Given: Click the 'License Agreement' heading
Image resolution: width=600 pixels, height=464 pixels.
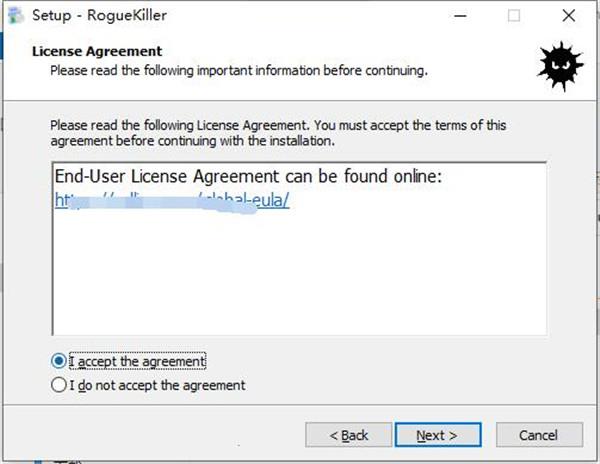Looking at the screenshot, I should (97, 51).
